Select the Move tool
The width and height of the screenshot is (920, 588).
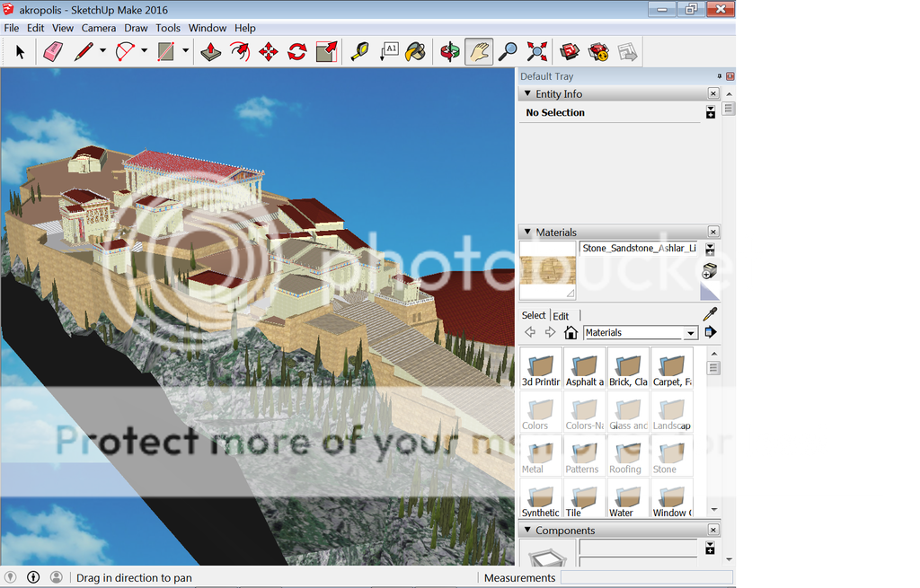point(268,52)
